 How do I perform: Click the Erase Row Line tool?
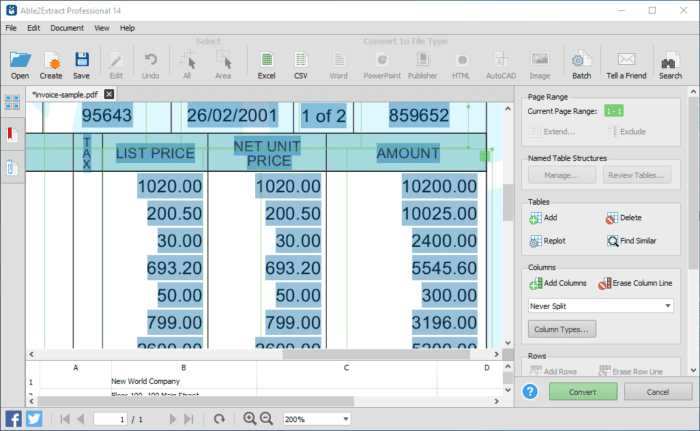pos(631,371)
